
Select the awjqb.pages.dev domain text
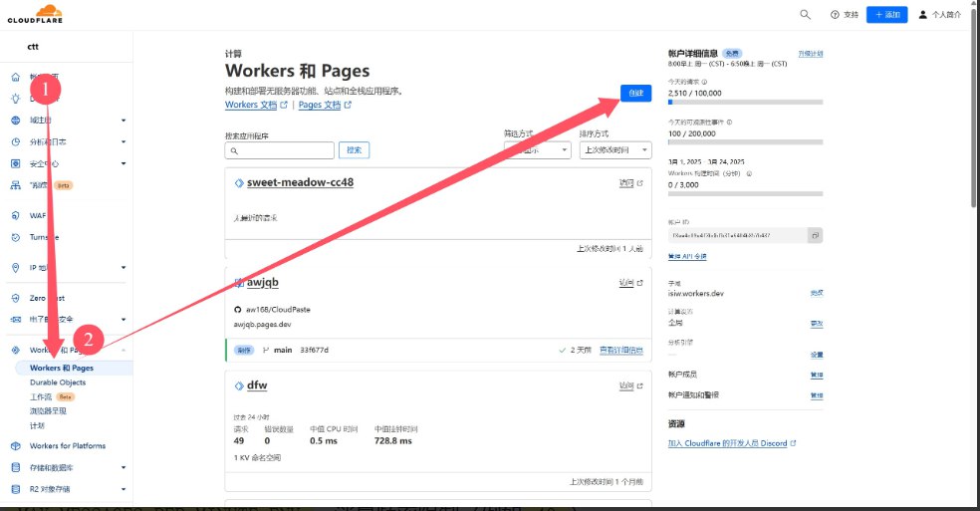click(x=263, y=325)
